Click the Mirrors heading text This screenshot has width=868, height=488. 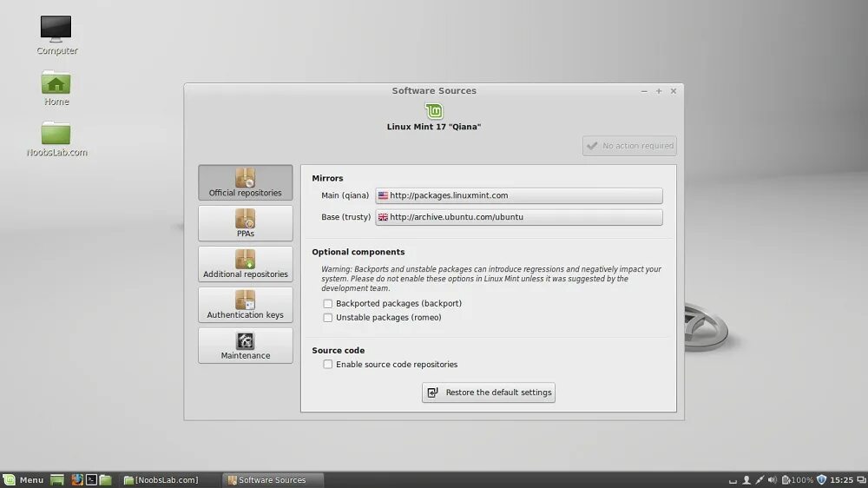click(327, 178)
